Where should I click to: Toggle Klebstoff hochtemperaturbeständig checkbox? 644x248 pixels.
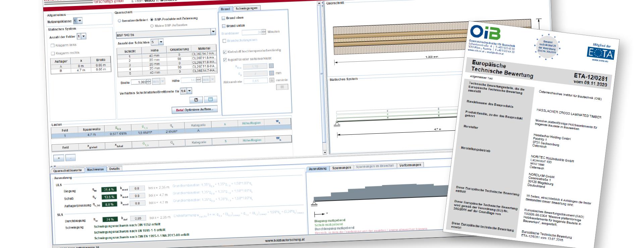(x=225, y=52)
